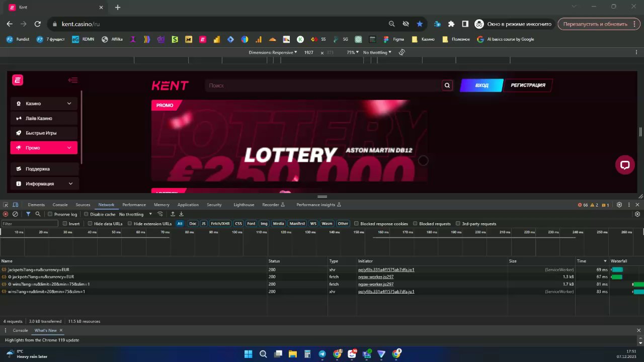Image resolution: width=644 pixels, height=362 pixels.
Task: Open network conditions wifi icon
Action: 160,214
